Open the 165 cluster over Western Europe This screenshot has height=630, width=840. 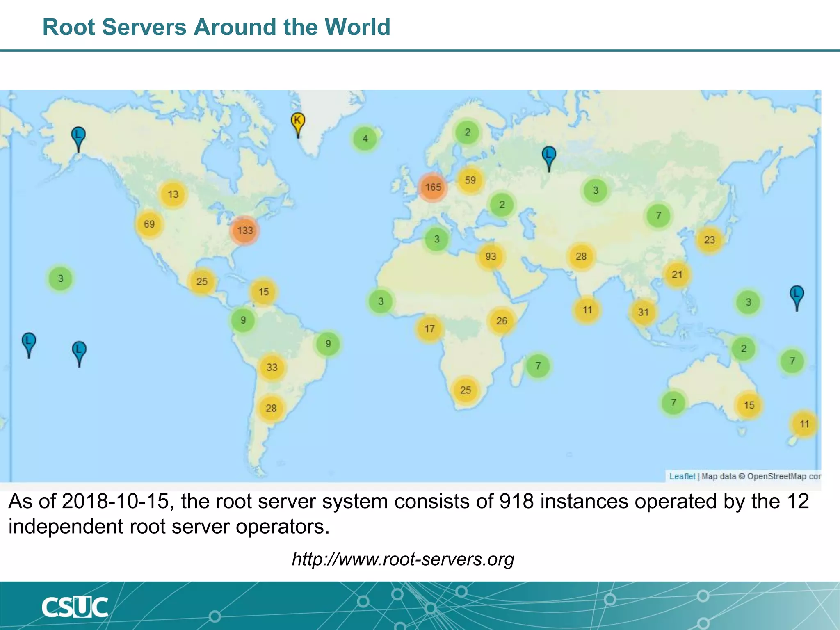tap(433, 187)
